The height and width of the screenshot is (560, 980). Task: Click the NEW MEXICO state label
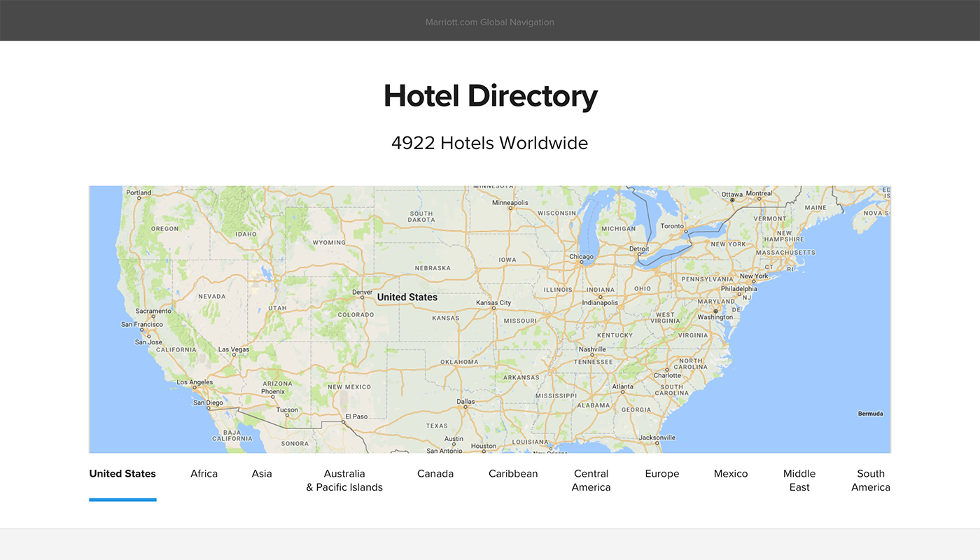point(349,387)
